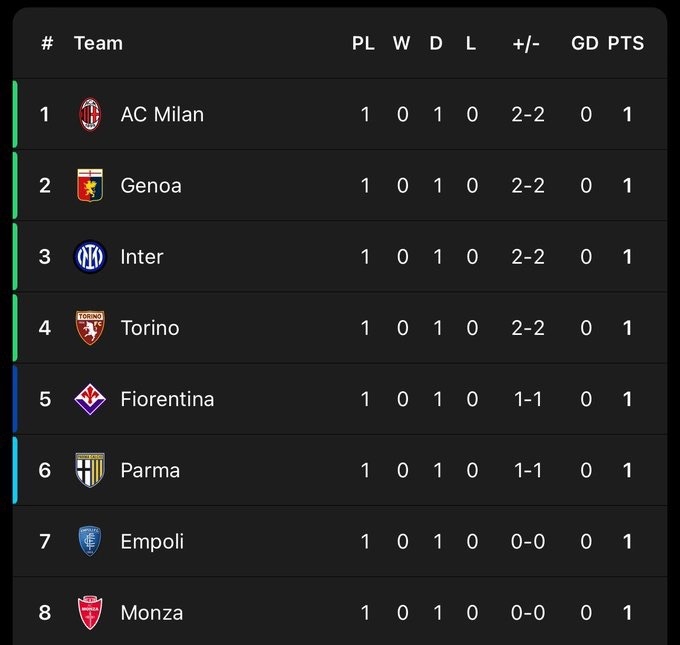680x645 pixels.
Task: Click the AC Milan club crest
Action: 91,114
